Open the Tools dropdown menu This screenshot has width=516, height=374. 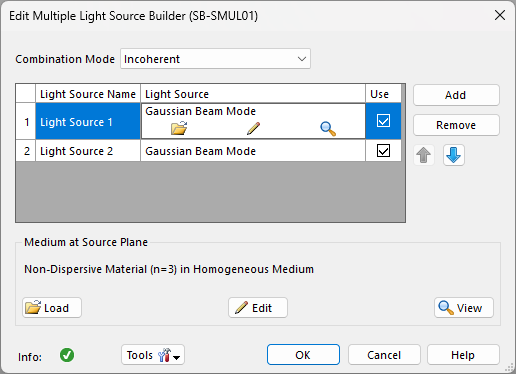(x=153, y=355)
